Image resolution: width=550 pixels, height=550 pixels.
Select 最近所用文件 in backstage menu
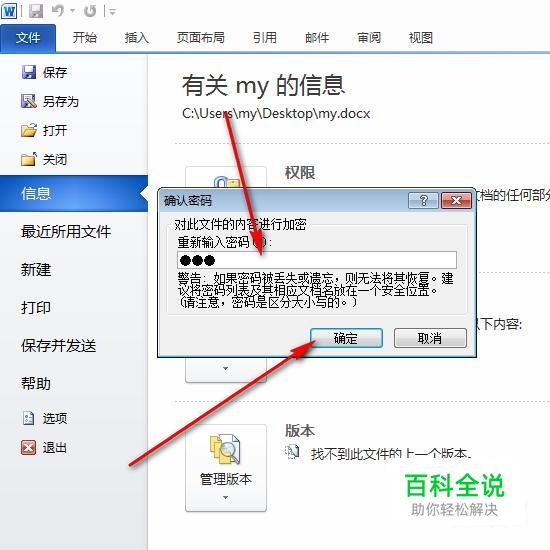point(66,232)
